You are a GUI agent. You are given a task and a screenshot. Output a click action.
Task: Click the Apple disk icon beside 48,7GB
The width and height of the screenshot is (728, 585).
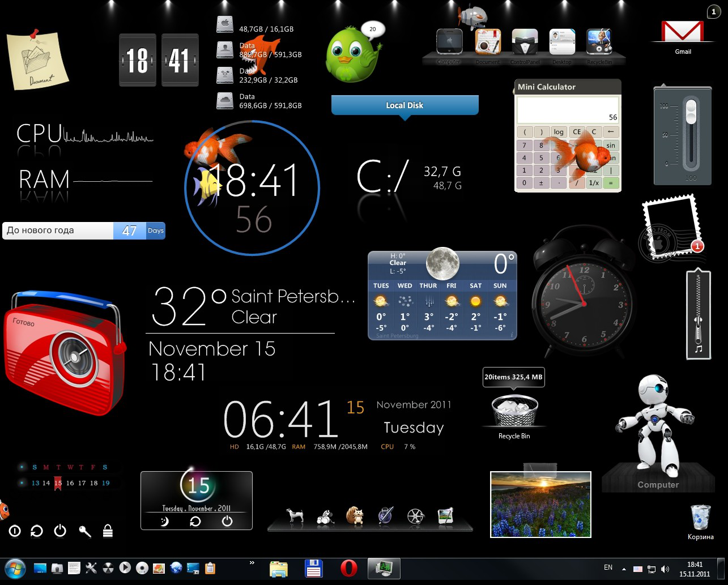(x=225, y=24)
